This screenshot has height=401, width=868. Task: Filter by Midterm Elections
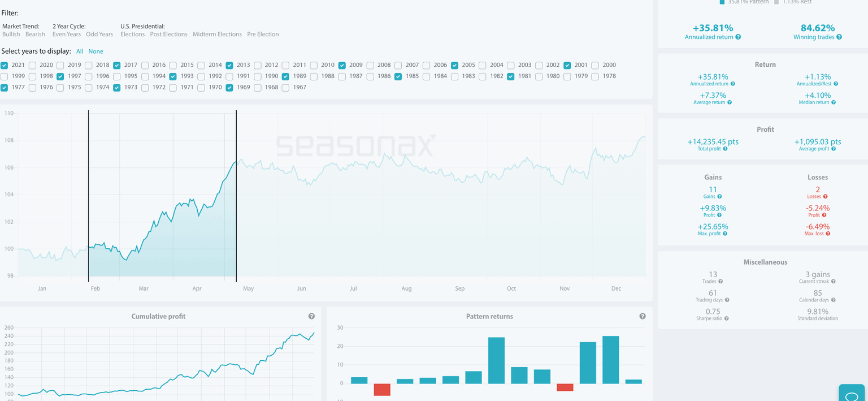pos(217,35)
